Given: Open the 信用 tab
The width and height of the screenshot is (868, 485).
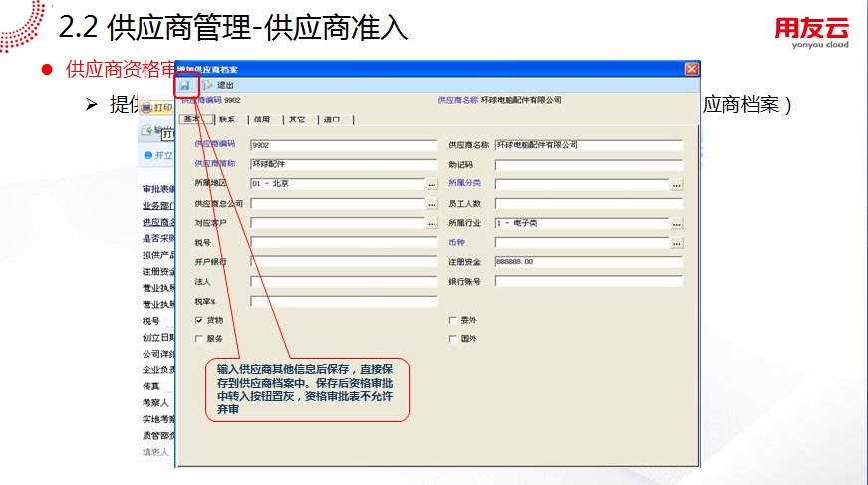Looking at the screenshot, I should 262,120.
